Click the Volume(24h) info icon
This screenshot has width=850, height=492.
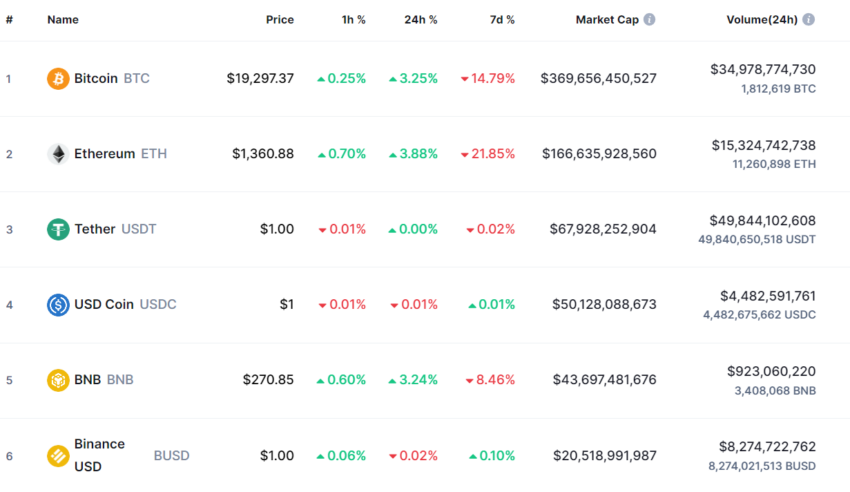pos(808,19)
